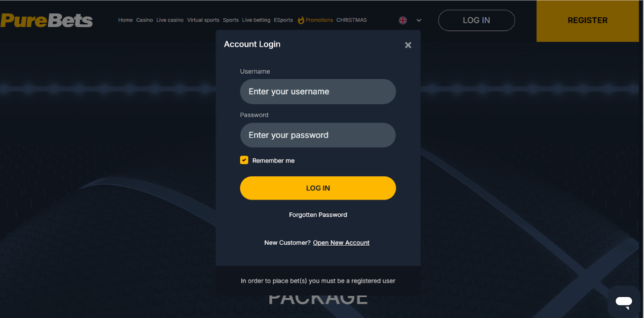
Task: Click Open New Account link
Action: 341,243
